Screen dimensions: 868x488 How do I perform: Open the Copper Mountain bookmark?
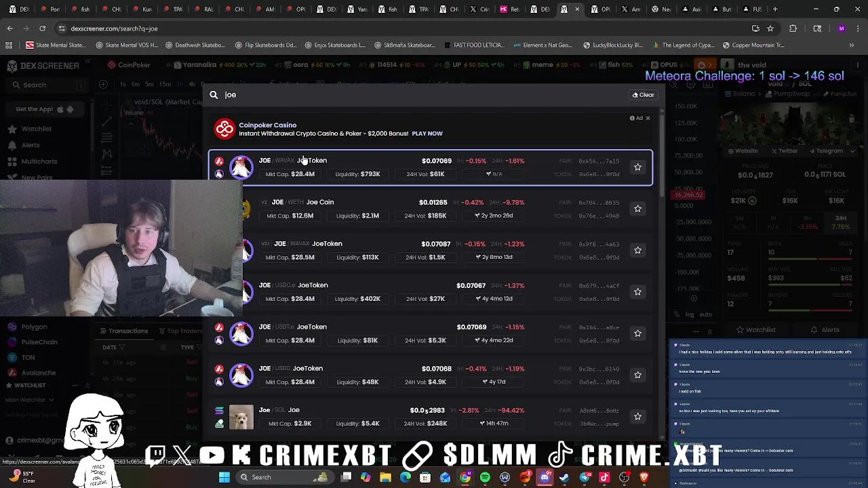click(x=753, y=45)
